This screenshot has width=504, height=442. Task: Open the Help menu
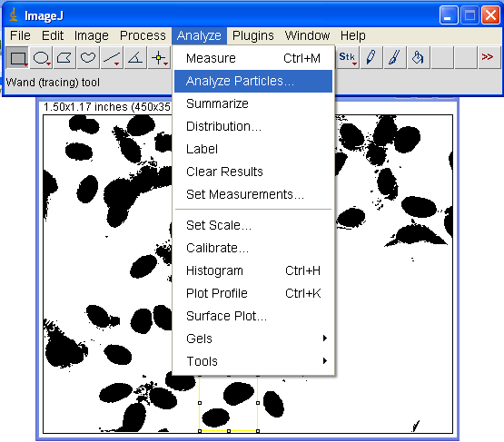click(x=353, y=35)
